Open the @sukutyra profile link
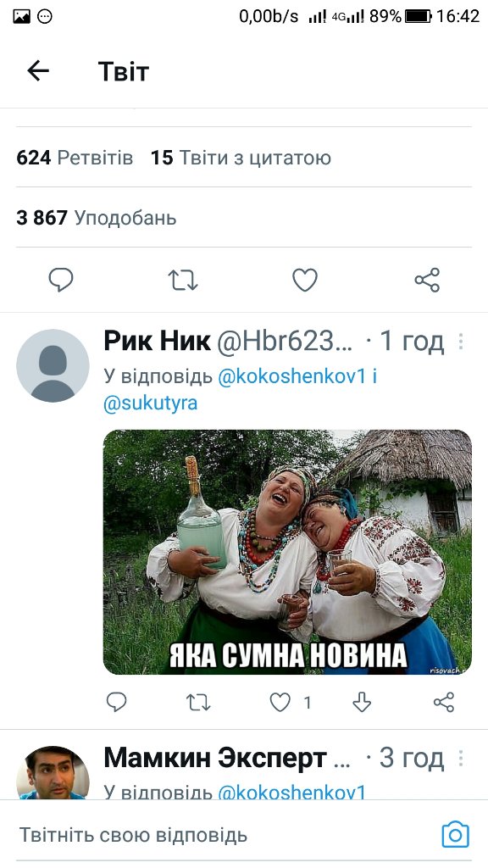This screenshot has height=868, width=488. click(150, 403)
